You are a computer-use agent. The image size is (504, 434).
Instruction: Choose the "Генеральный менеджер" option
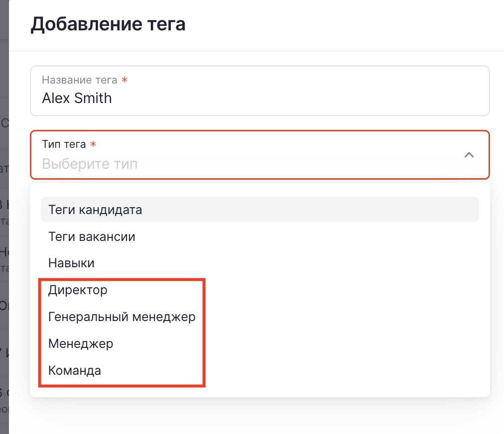122,317
